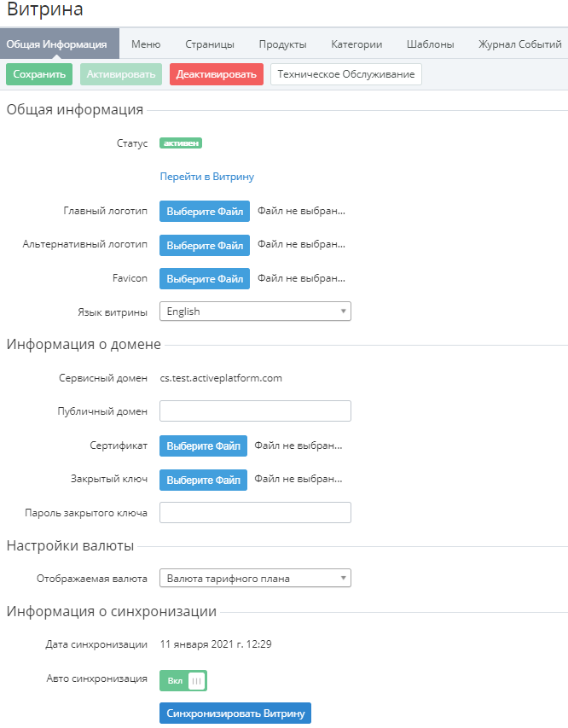The width and height of the screenshot is (568, 728).
Task: Toggle the Авто синхронизация switch
Action: coord(183,680)
